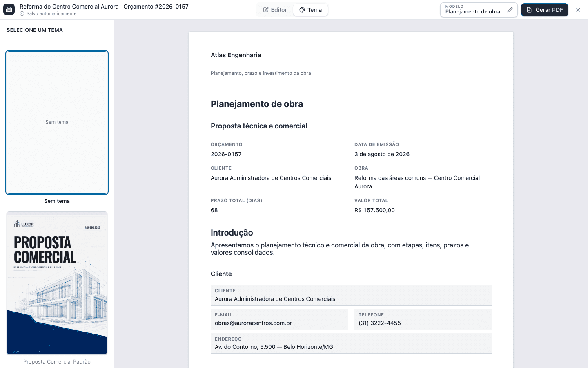Click the Cliente field in the Cliente section
588x368 pixels.
pyautogui.click(x=351, y=295)
